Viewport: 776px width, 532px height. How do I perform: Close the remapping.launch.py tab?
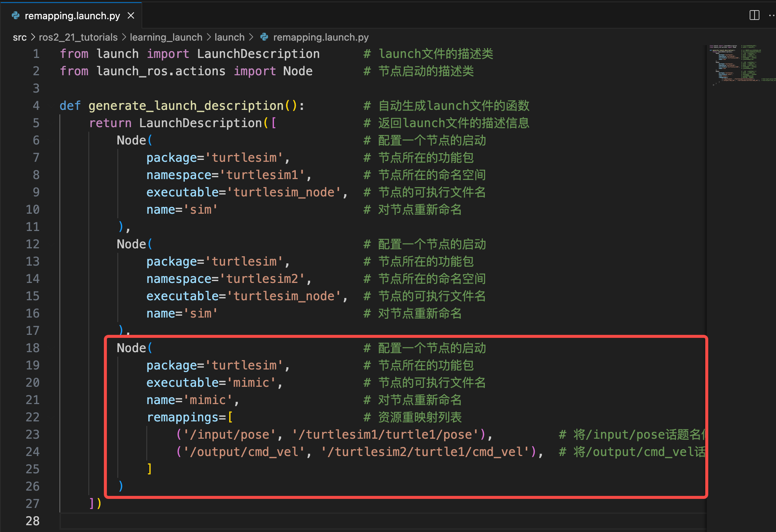coord(131,16)
